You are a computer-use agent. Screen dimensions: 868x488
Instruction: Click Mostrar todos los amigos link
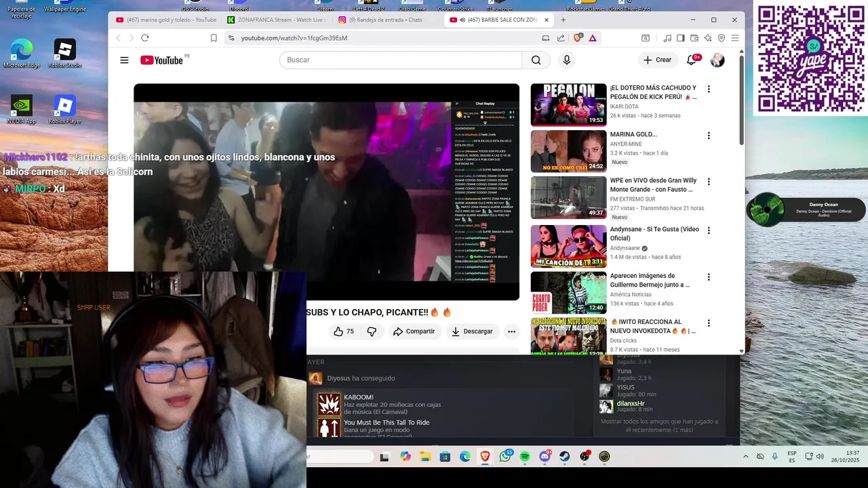(x=659, y=426)
